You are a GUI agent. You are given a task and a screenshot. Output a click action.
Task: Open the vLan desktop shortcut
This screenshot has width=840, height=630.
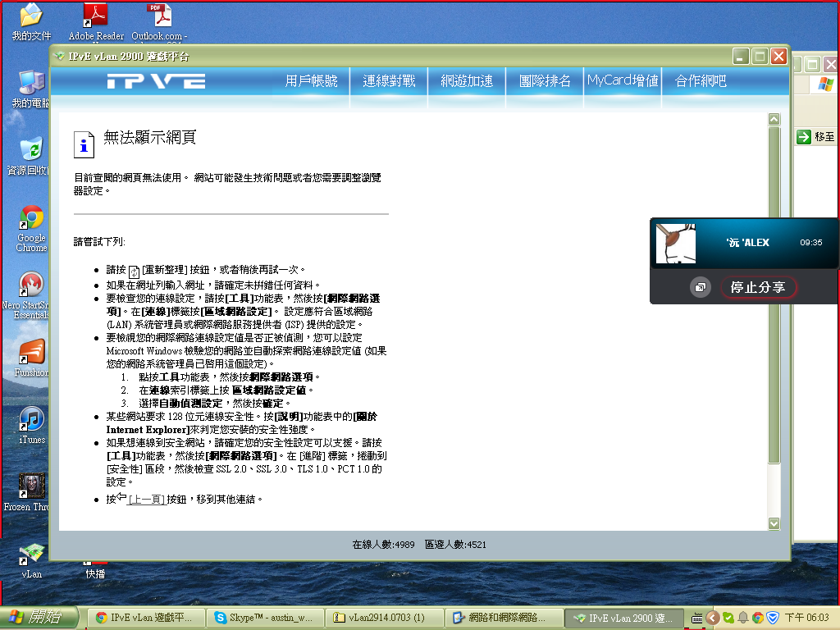click(x=31, y=555)
